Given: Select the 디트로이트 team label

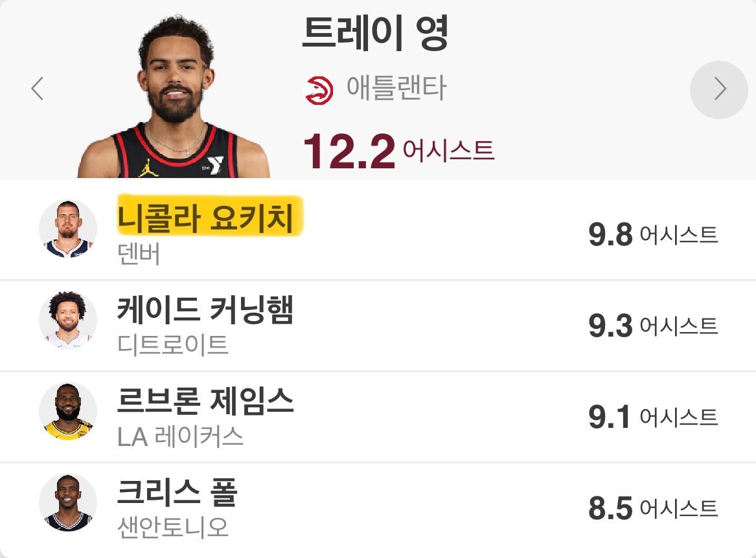Looking at the screenshot, I should (172, 345).
